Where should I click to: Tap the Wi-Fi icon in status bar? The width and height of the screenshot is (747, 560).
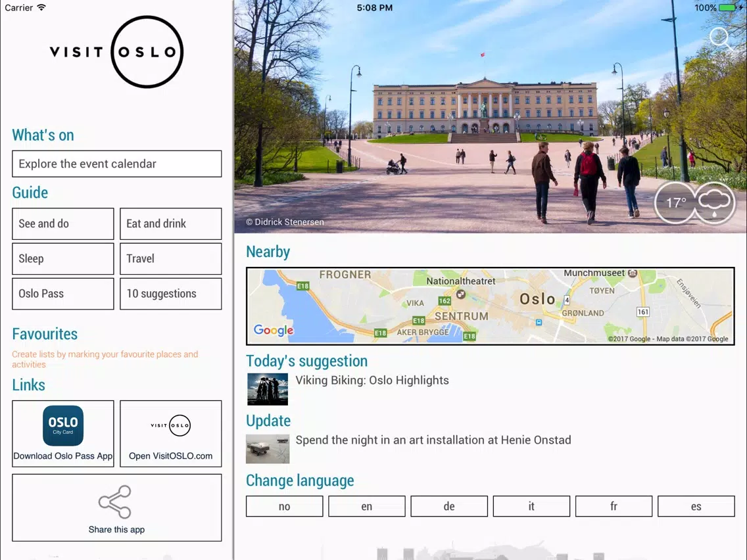tap(41, 8)
